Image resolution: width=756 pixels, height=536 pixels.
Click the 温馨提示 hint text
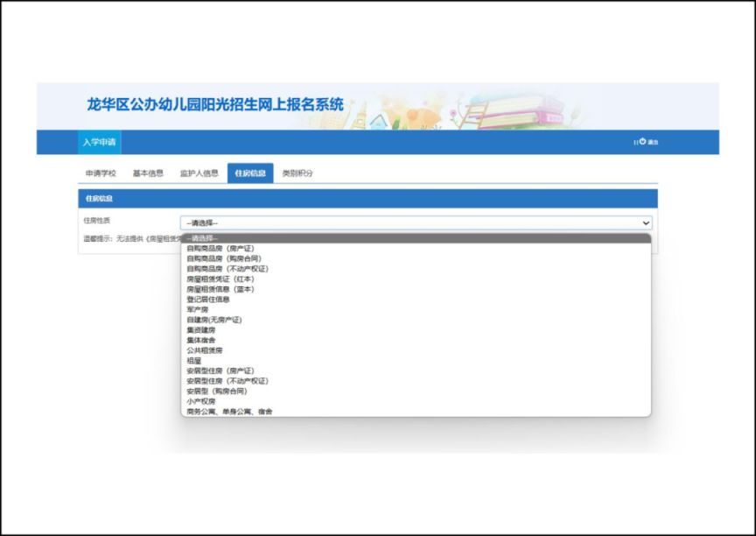[x=132, y=238]
